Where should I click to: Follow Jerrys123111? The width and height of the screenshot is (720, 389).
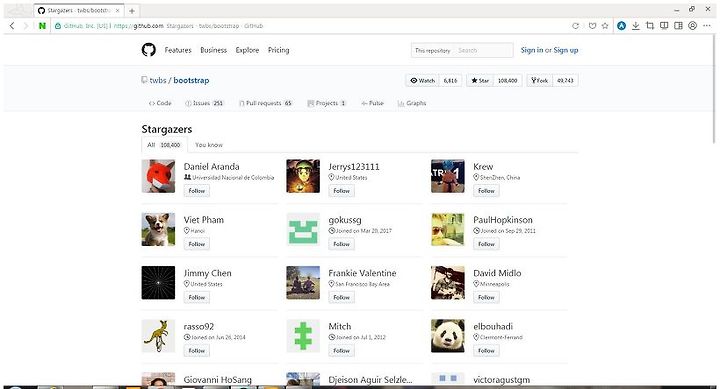[x=341, y=191]
